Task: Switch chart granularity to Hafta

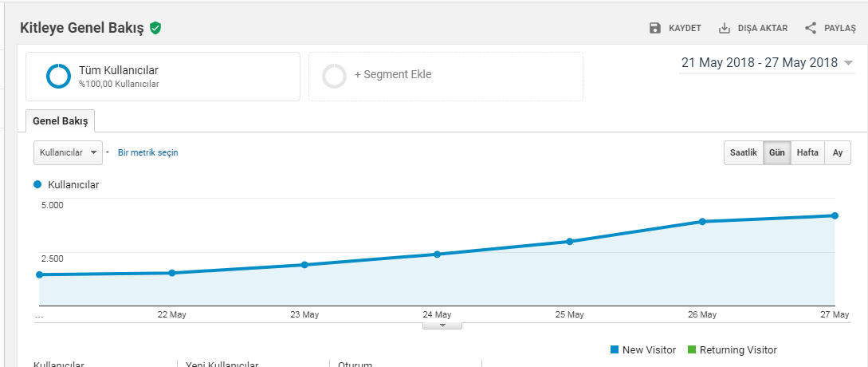Action: tap(807, 153)
